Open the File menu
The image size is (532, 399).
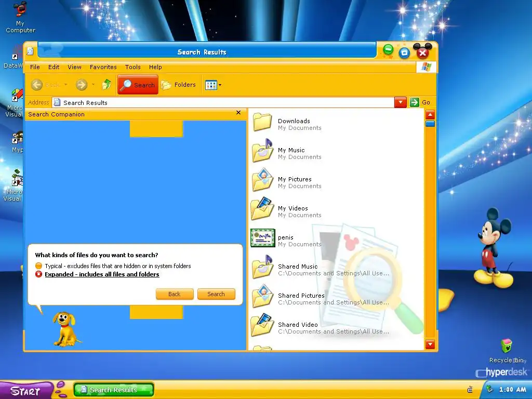click(35, 67)
